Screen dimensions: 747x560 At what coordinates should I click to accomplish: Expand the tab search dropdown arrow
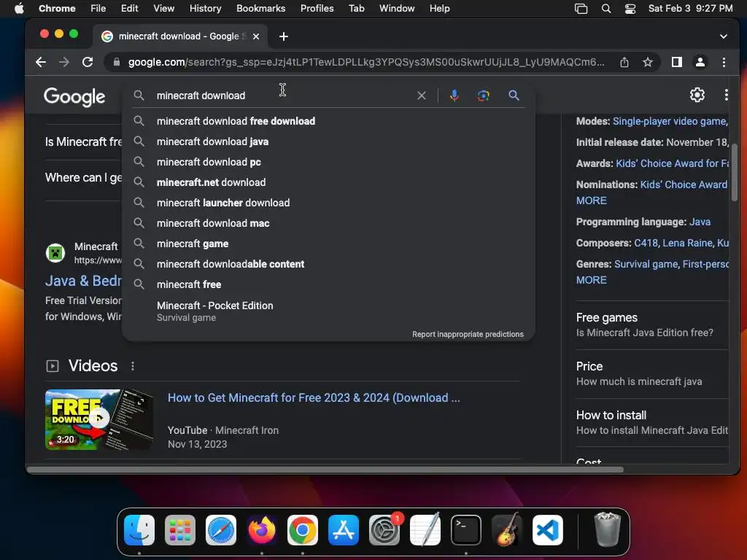point(723,36)
